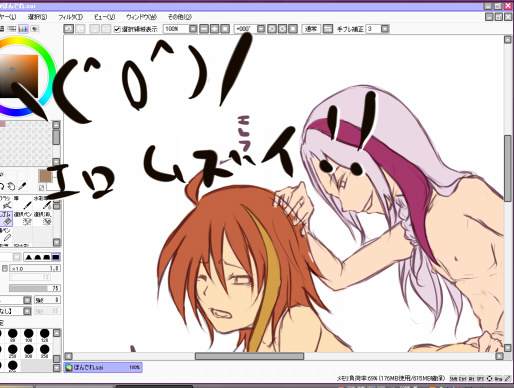
Task: Choose the second rounded brush edge shape
Action: (38, 257)
